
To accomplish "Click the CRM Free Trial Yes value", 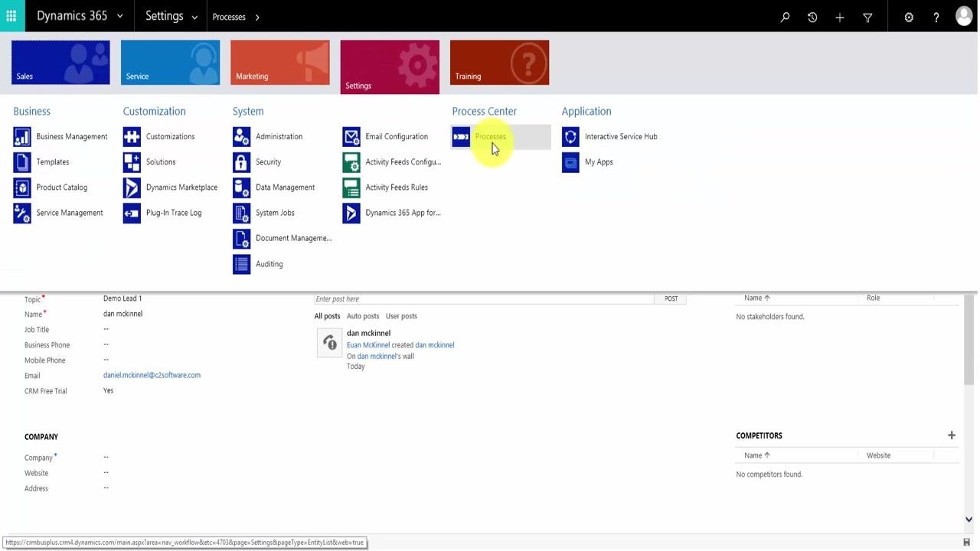I will click(108, 390).
